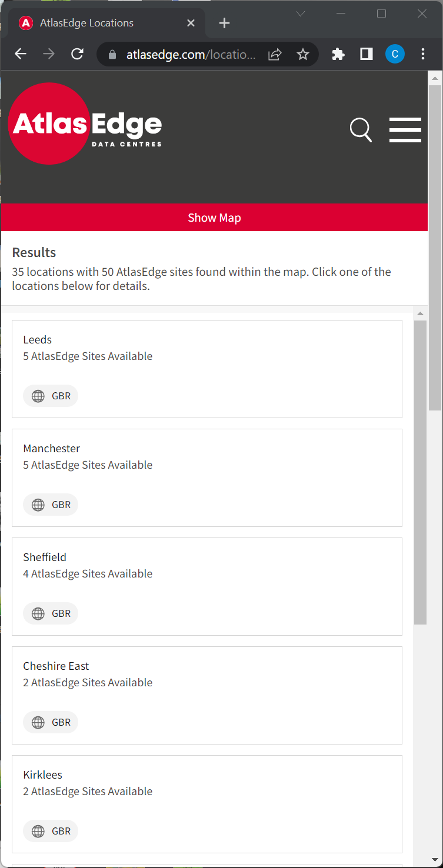Open the Chrome three-dot menu

click(423, 54)
